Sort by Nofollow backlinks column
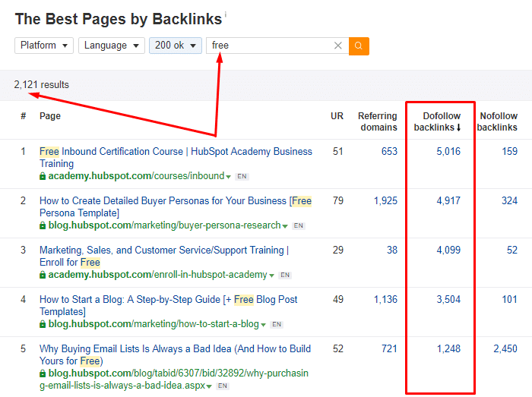 497,121
